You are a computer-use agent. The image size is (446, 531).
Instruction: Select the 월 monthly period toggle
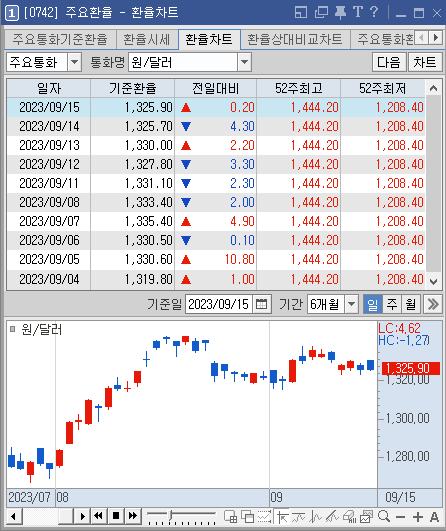[x=411, y=304]
